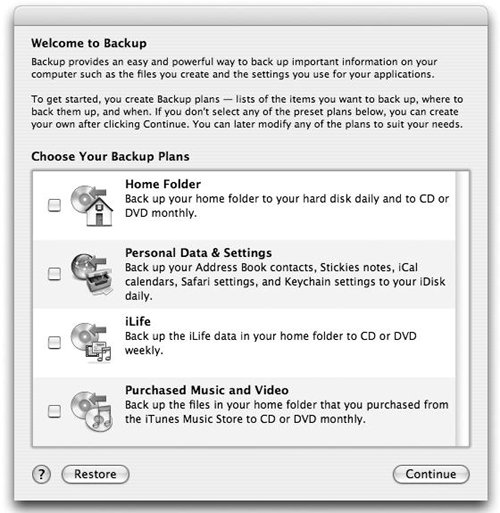Viewport: 500px width, 513px height.
Task: Select the Purchased Music and Video title
Action: [x=207, y=390]
